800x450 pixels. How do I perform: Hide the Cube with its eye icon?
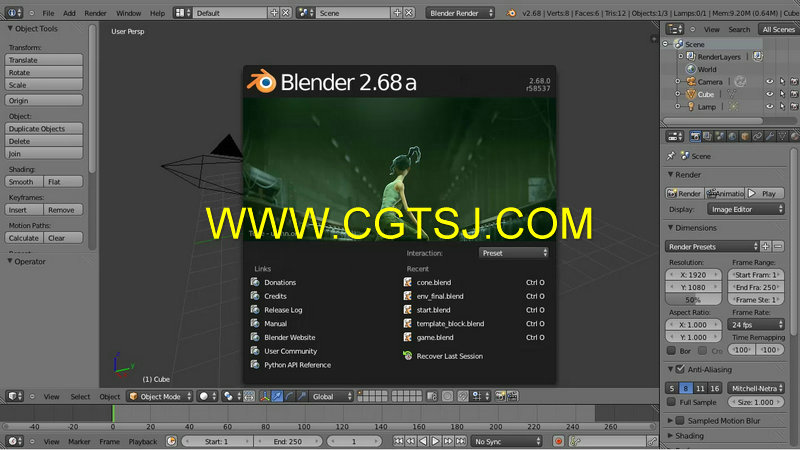770,94
